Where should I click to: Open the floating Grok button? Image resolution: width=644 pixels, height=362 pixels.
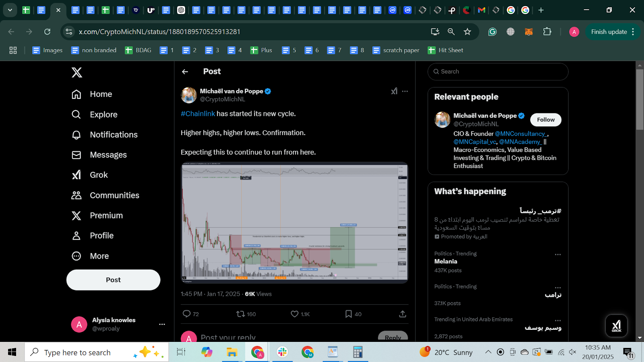616,326
